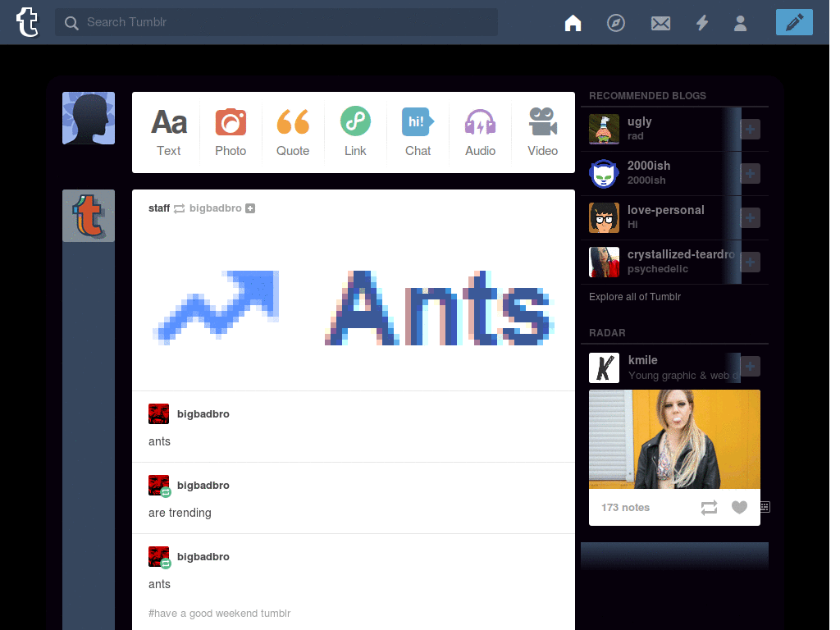Follow 'love-personal' with the plus button
Viewport: 840px width, 630px height.
(750, 217)
